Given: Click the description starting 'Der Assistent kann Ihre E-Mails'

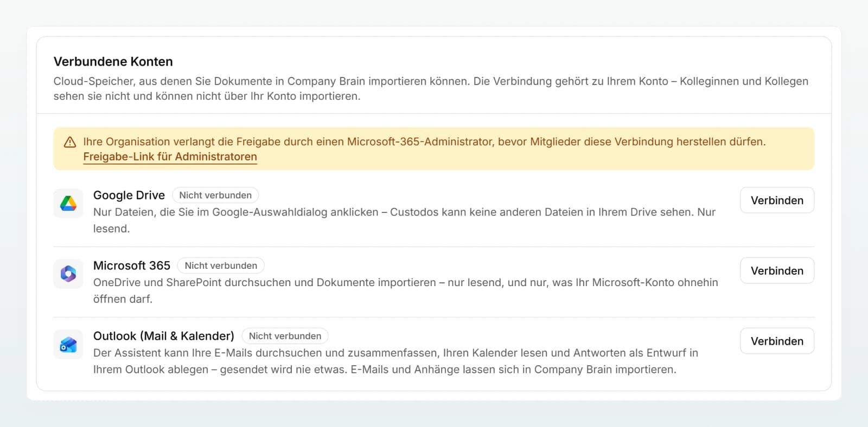Looking at the screenshot, I should (395, 361).
